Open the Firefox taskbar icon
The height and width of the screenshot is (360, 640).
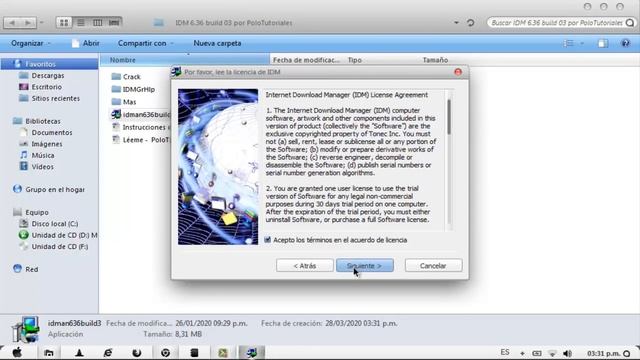pos(136,353)
